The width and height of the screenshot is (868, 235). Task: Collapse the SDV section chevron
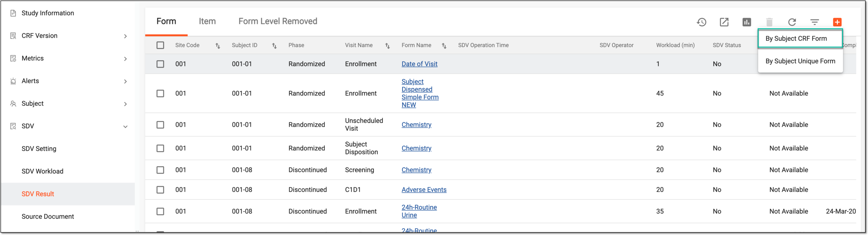click(125, 127)
